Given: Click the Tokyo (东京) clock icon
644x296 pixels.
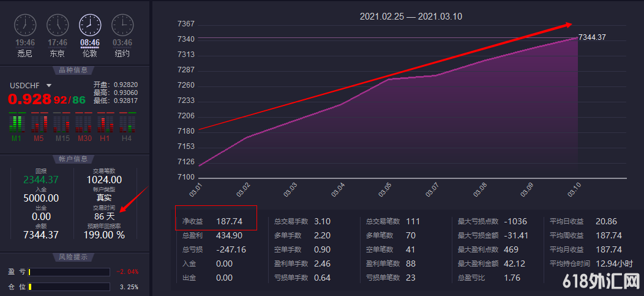Looking at the screenshot, I should point(58,25).
